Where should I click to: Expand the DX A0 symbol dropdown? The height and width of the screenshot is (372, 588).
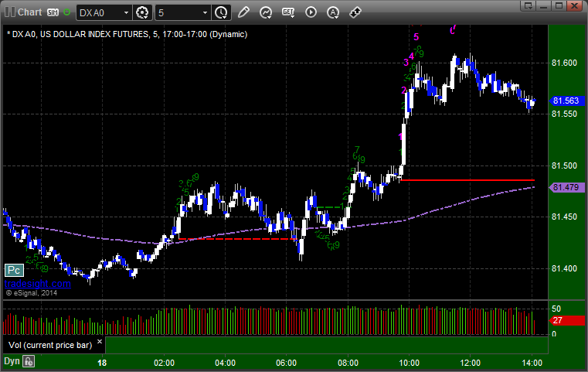point(127,13)
